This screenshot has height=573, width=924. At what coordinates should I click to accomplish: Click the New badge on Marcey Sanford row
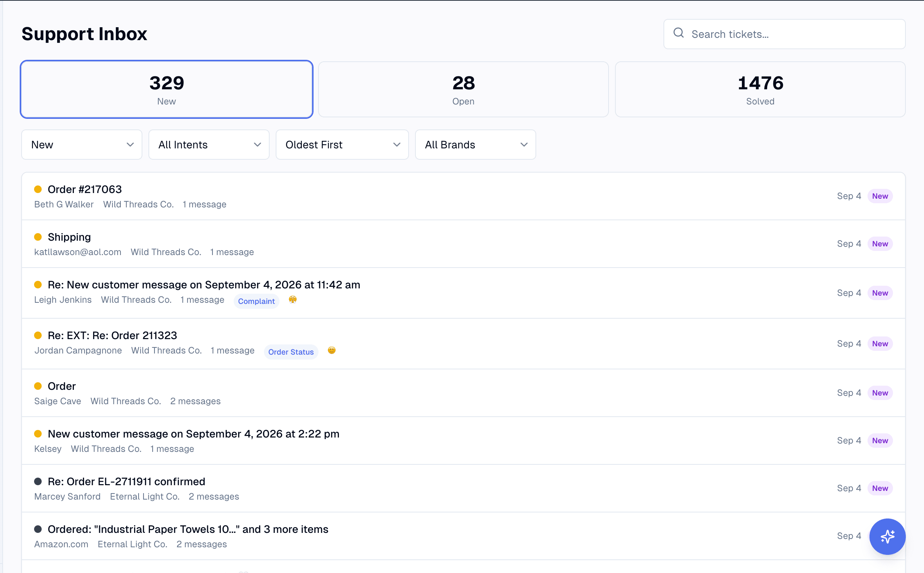[x=880, y=488]
